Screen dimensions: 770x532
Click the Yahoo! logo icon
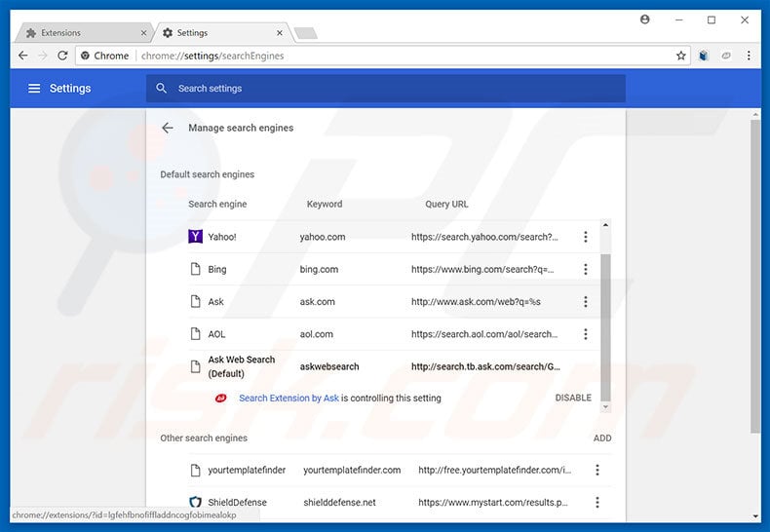(x=196, y=237)
